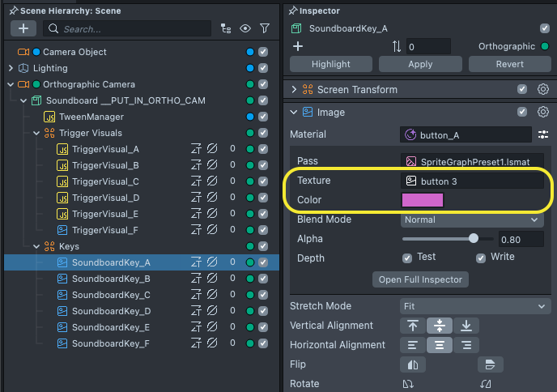Image resolution: width=557 pixels, height=392 pixels.
Task: Set horizontal alignment to right
Action: click(x=466, y=345)
